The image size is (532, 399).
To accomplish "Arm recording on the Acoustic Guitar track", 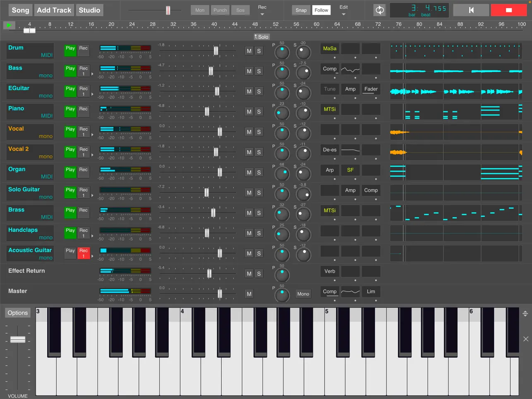I will [x=83, y=253].
